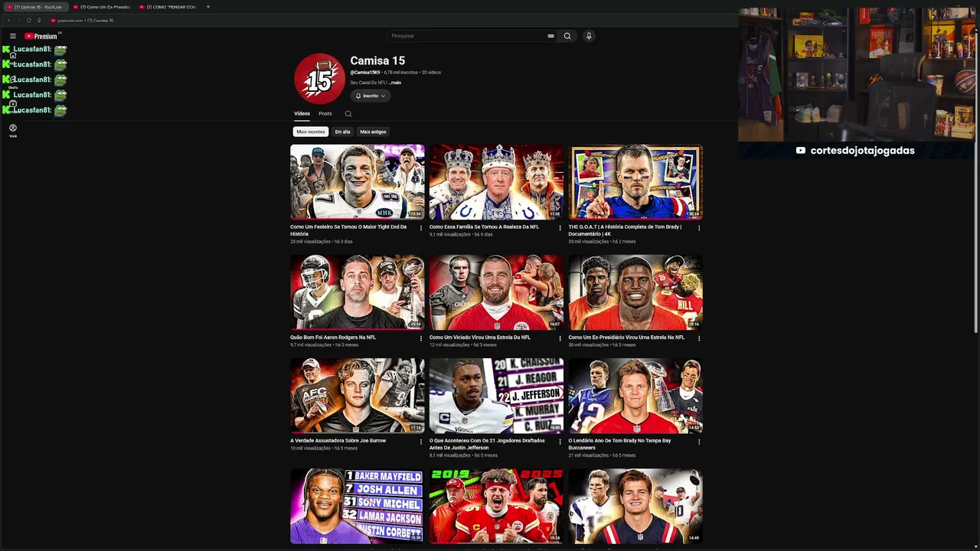980x551 pixels.
Task: Filter videos by Em alta
Action: click(342, 132)
